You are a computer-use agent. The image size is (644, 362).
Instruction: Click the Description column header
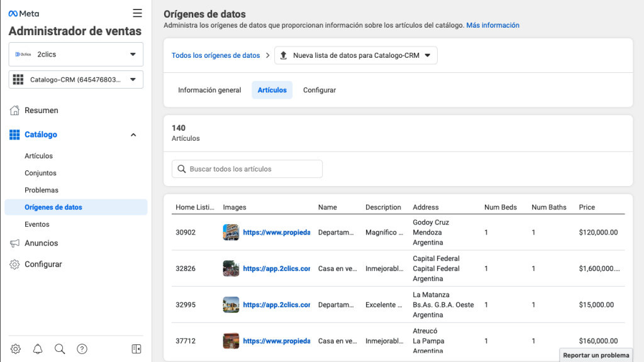383,207
